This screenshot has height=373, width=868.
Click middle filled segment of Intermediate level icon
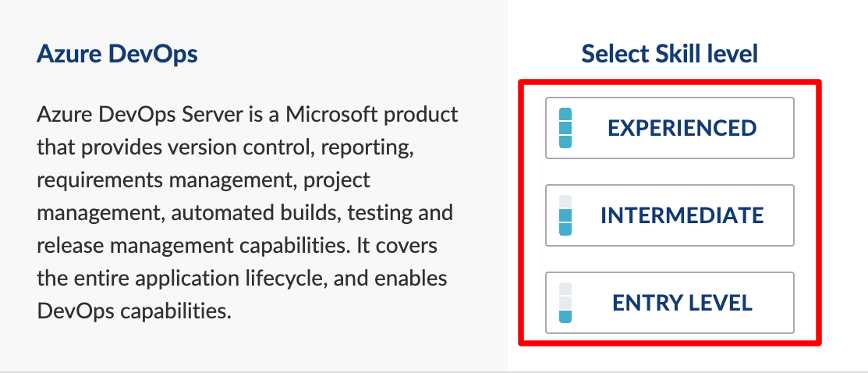[x=566, y=215]
